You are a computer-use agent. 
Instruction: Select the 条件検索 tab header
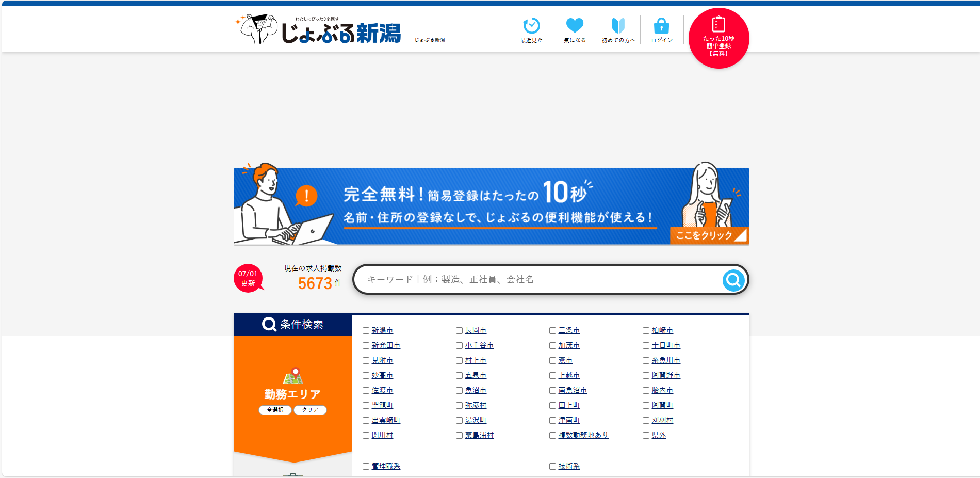(292, 324)
